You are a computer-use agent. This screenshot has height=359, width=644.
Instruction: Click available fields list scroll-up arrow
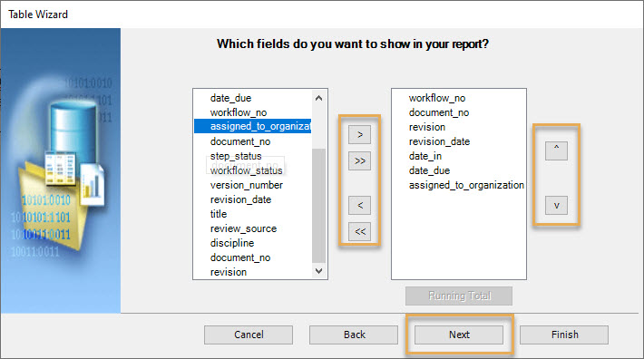318,98
